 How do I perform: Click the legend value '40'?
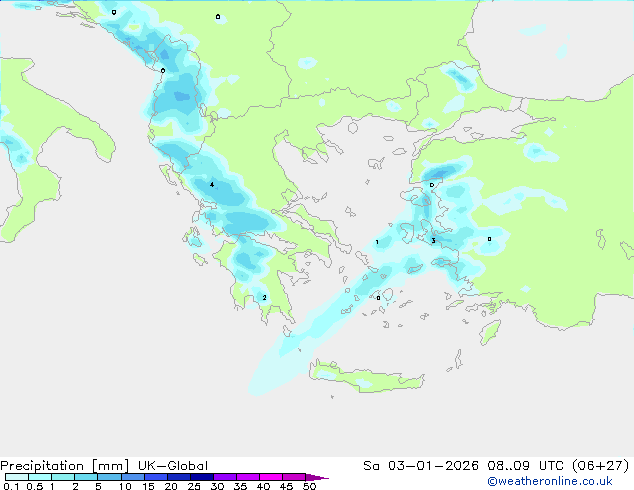click(x=263, y=486)
